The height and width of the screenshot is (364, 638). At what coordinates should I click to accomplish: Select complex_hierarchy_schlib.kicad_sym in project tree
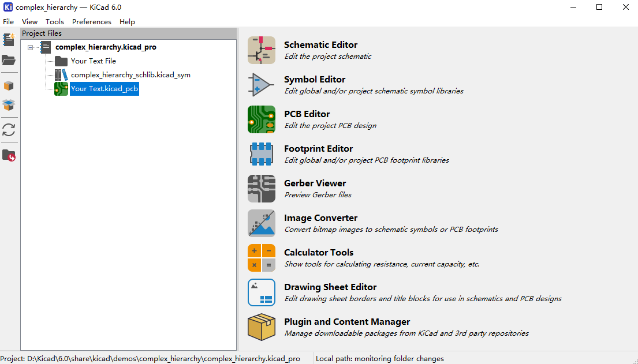click(x=130, y=75)
